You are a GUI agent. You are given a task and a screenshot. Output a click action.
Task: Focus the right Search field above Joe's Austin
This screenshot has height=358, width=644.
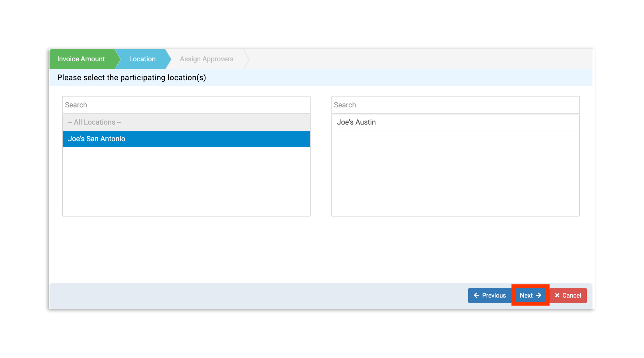(455, 105)
